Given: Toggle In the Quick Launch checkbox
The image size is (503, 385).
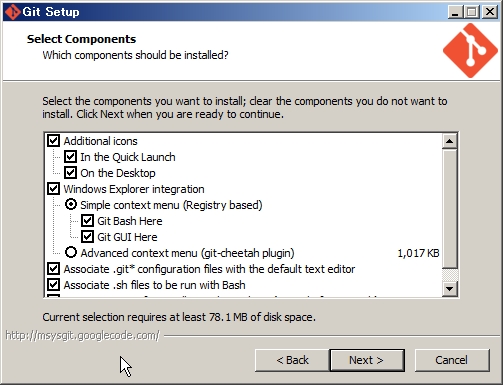Looking at the screenshot, I should point(70,157).
